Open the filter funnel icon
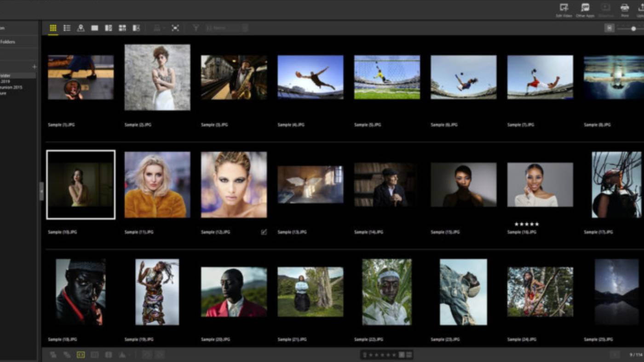This screenshot has width=644, height=362. click(x=195, y=28)
